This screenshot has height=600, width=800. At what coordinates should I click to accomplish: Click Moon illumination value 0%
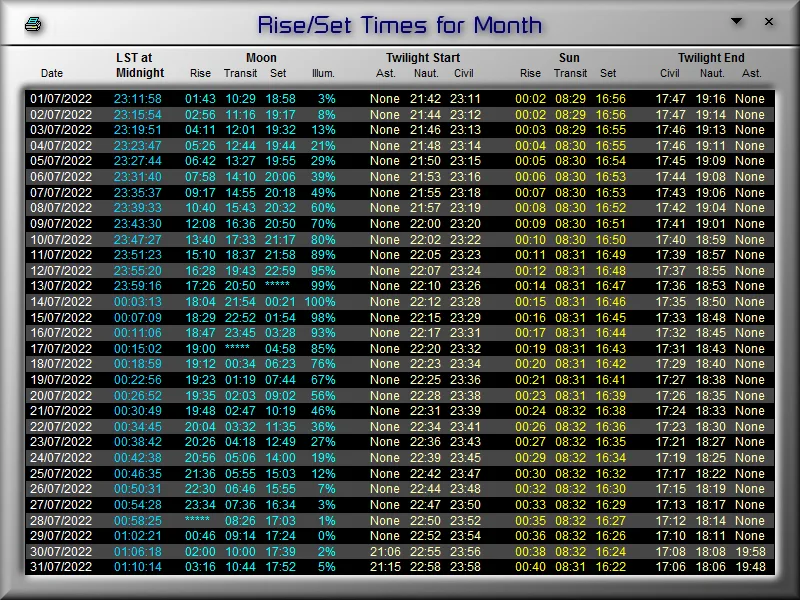pyautogui.click(x=326, y=536)
